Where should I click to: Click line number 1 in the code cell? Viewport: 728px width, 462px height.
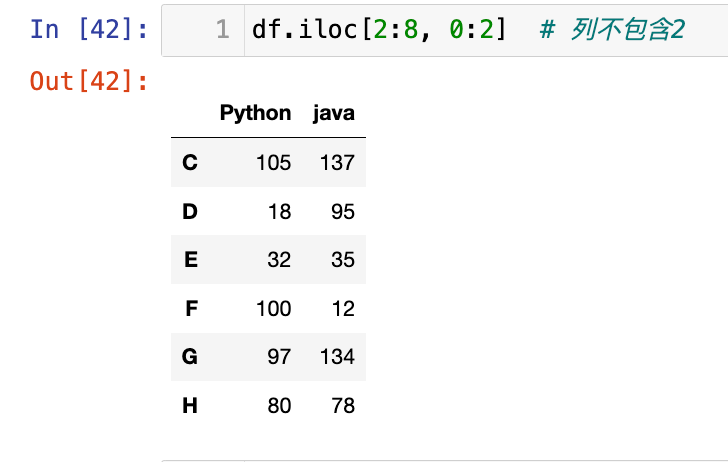(x=222, y=30)
